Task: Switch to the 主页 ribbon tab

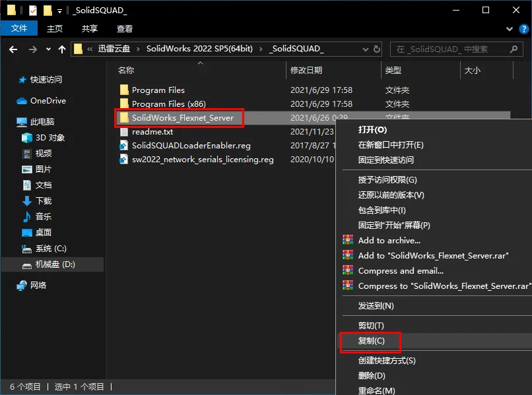Action: pyautogui.click(x=55, y=28)
